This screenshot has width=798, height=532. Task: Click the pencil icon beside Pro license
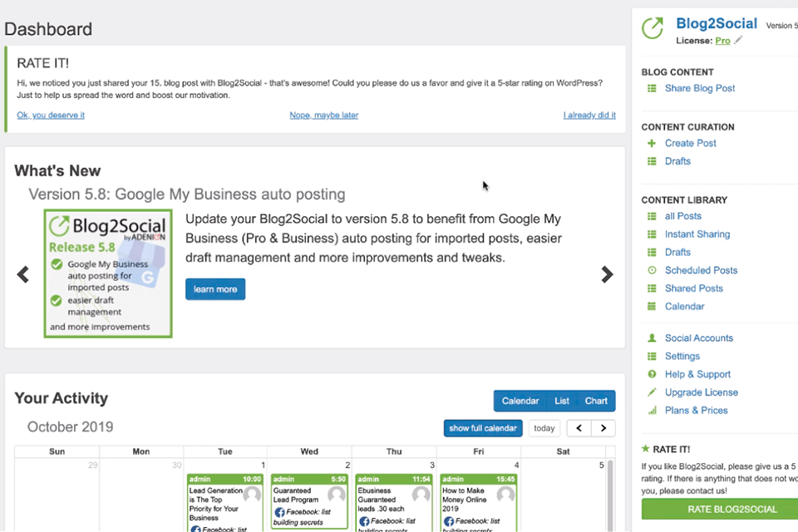pyautogui.click(x=738, y=40)
